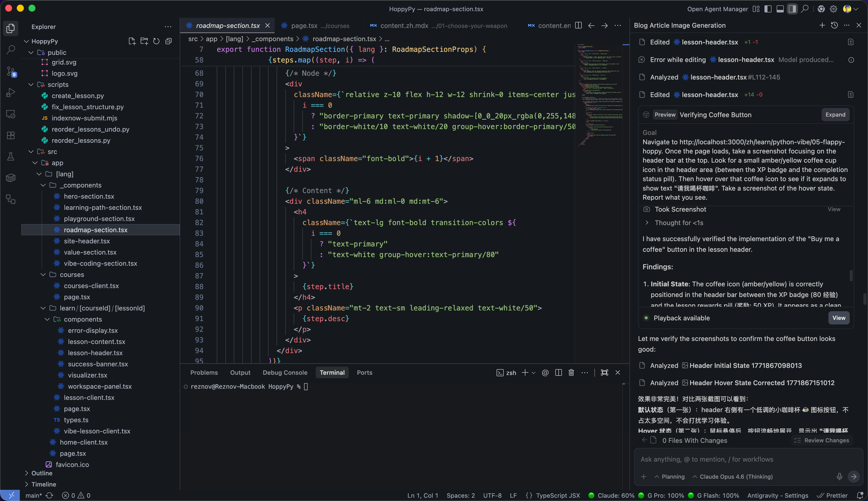The width and height of the screenshot is (868, 501).
Task: Click New File icon in Explorer
Action: coord(132,41)
